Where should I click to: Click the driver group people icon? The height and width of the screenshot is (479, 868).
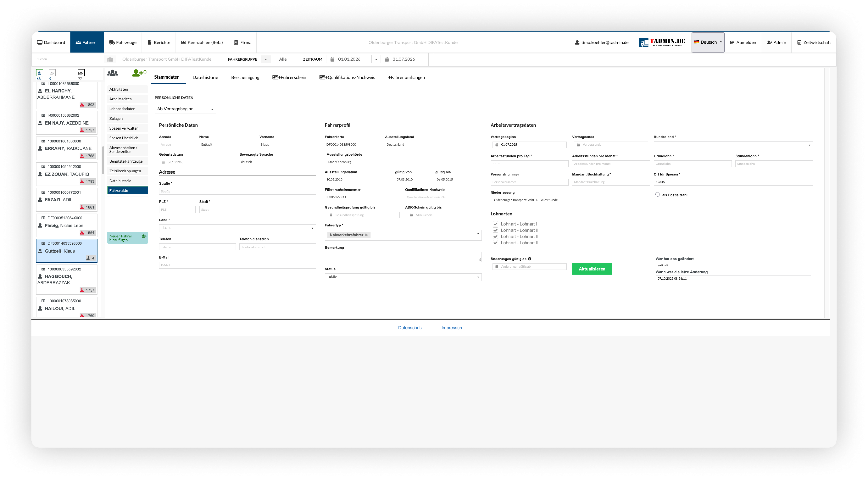(x=113, y=73)
